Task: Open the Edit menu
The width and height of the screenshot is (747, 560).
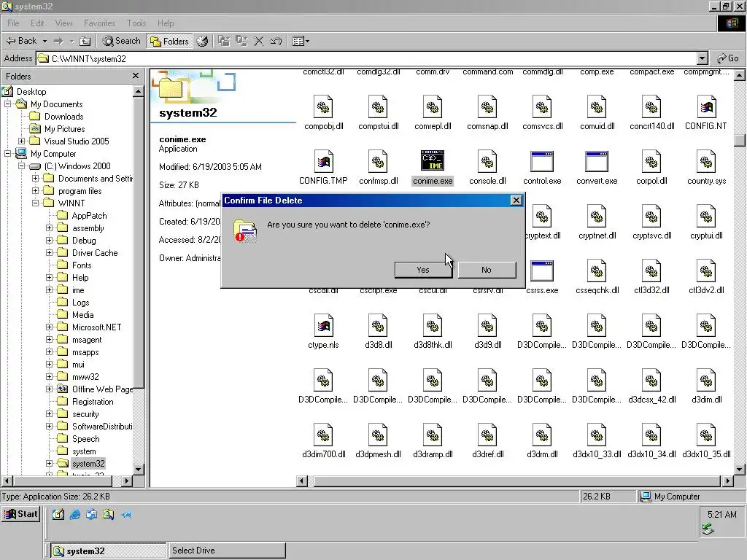Action: click(x=36, y=23)
